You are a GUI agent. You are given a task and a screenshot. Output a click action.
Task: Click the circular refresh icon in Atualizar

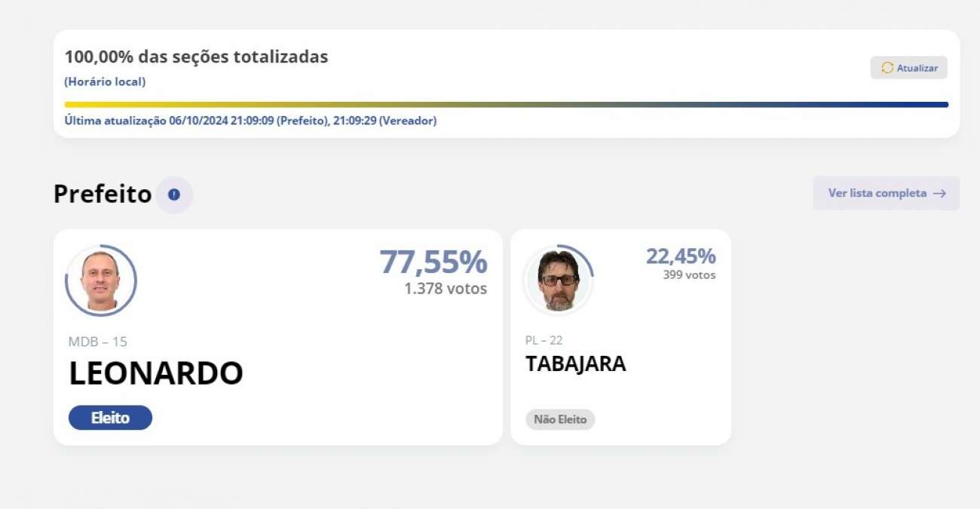coord(887,68)
